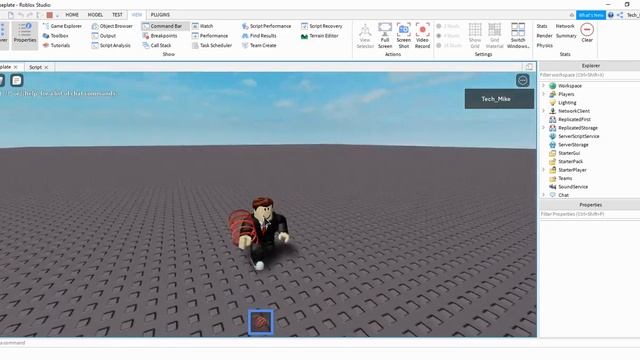Toggle Show Grid setting

pyautogui.click(x=475, y=36)
